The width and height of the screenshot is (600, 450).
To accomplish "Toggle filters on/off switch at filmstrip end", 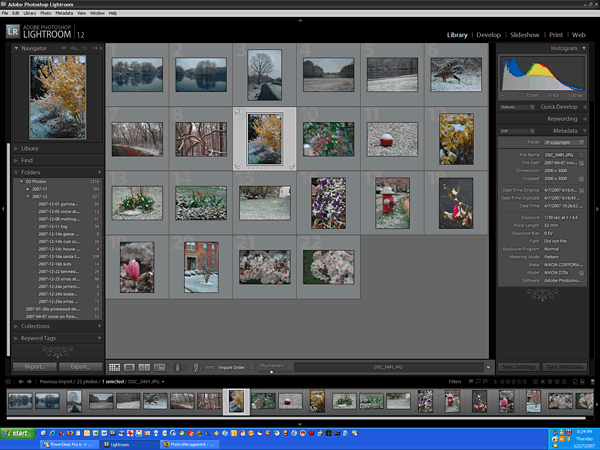I will [593, 382].
